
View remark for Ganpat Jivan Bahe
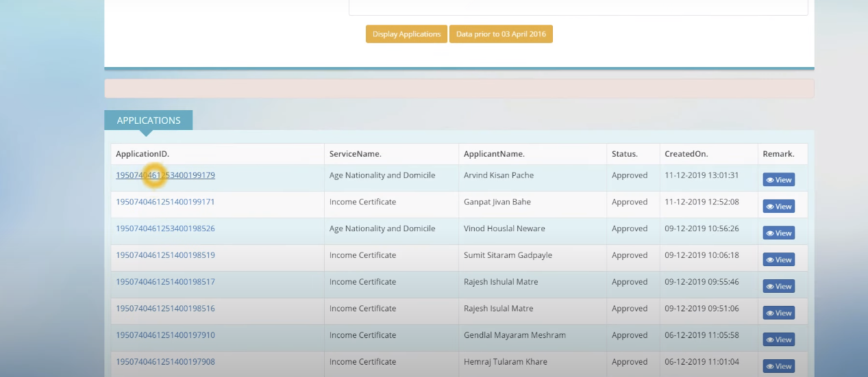tap(779, 207)
